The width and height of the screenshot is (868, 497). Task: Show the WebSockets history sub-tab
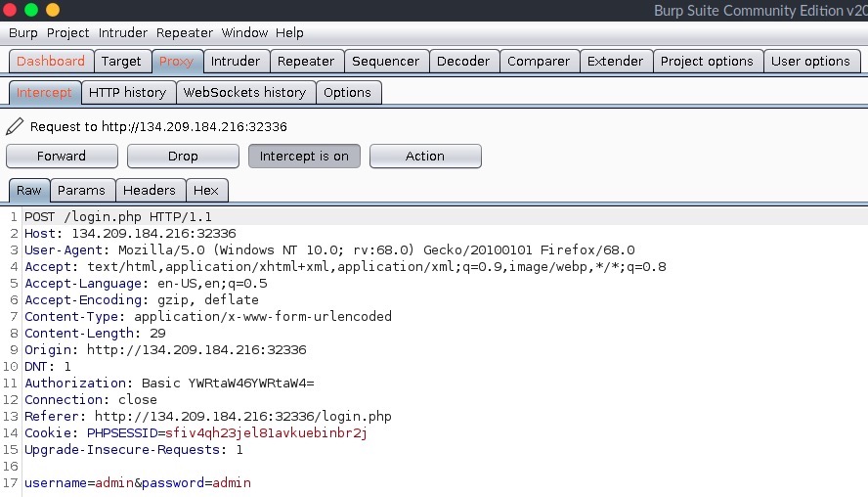[x=244, y=93]
